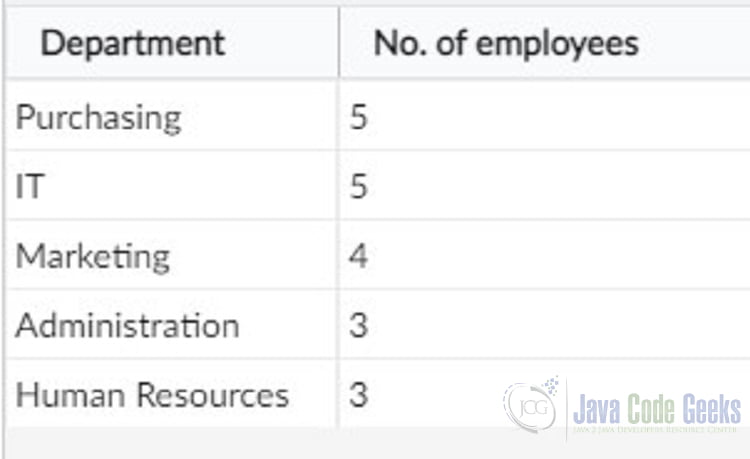Viewport: 750px width, 459px height.
Task: Click Marketing employee count 4
Action: pyautogui.click(x=358, y=255)
